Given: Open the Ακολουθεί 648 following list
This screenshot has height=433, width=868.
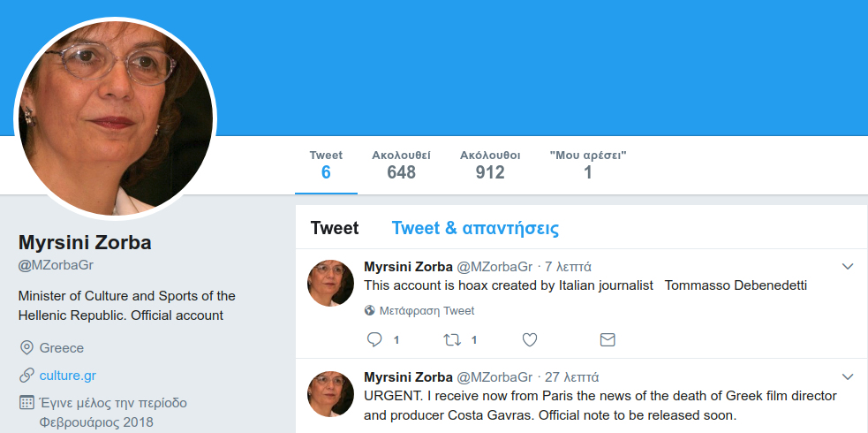Looking at the screenshot, I should pyautogui.click(x=401, y=164).
